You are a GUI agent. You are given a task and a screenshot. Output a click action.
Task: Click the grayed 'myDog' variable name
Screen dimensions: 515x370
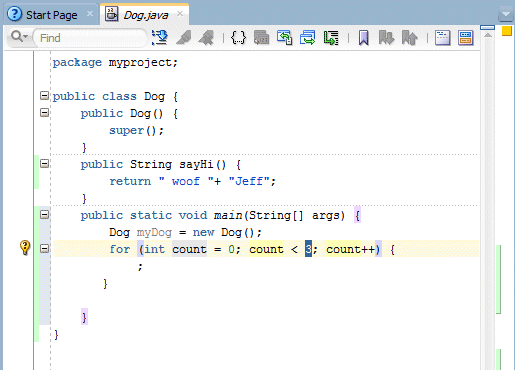[x=154, y=232]
